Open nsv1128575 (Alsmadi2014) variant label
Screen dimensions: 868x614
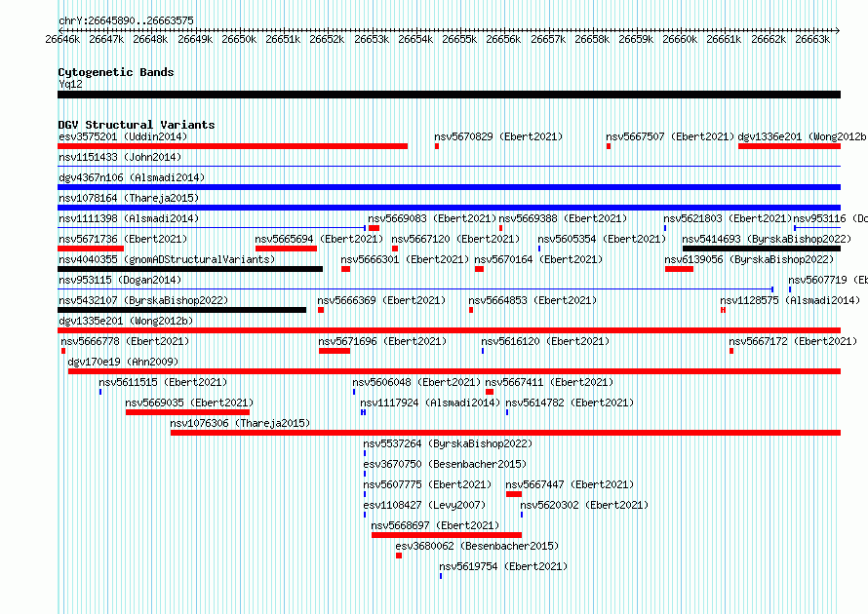coord(790,300)
